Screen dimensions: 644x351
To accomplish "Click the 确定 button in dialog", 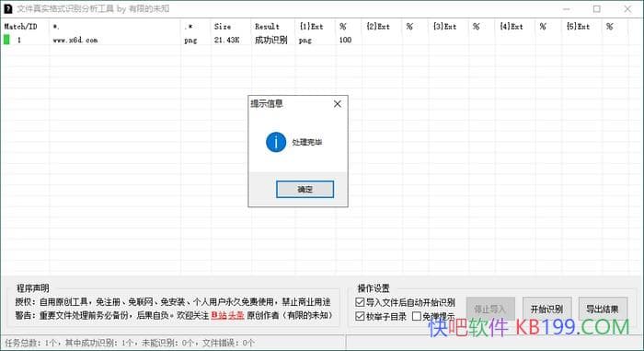I will tap(305, 189).
